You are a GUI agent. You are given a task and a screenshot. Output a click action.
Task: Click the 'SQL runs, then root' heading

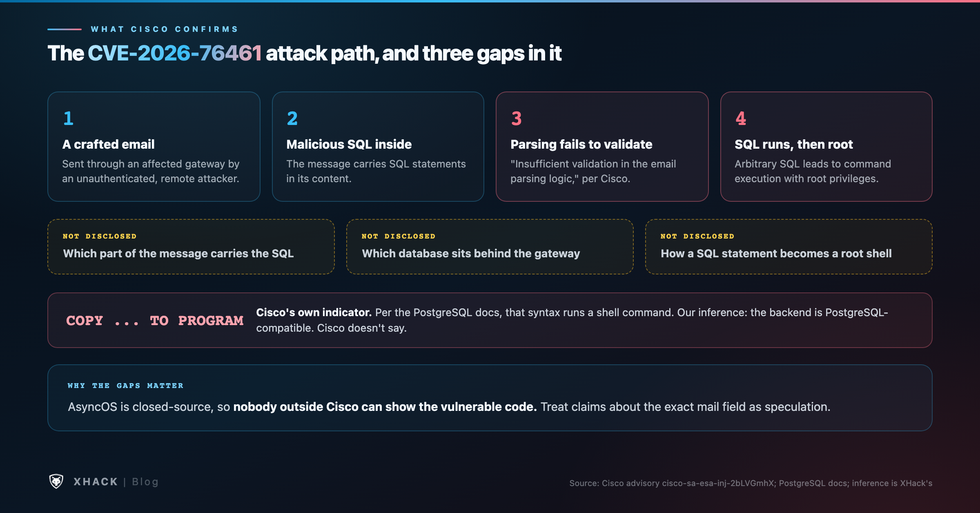point(794,144)
